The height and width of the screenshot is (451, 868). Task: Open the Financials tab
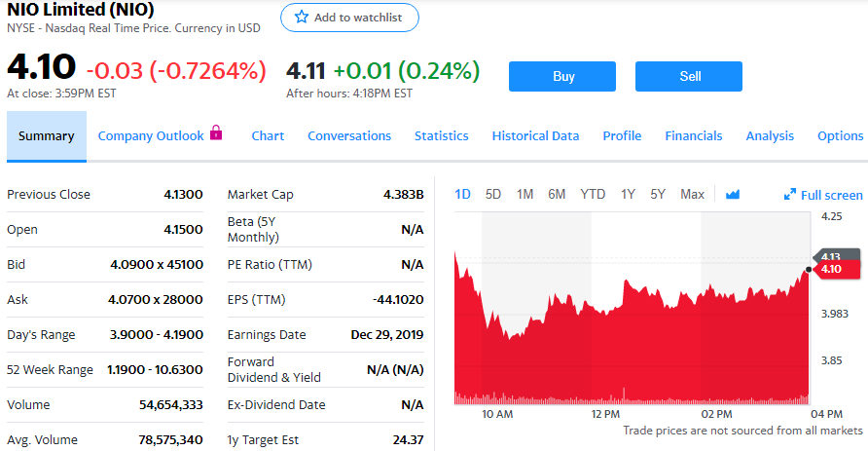pyautogui.click(x=694, y=136)
